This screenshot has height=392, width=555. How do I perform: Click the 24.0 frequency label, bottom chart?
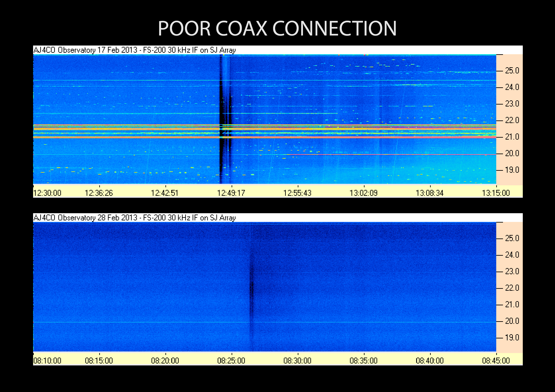tap(512, 255)
